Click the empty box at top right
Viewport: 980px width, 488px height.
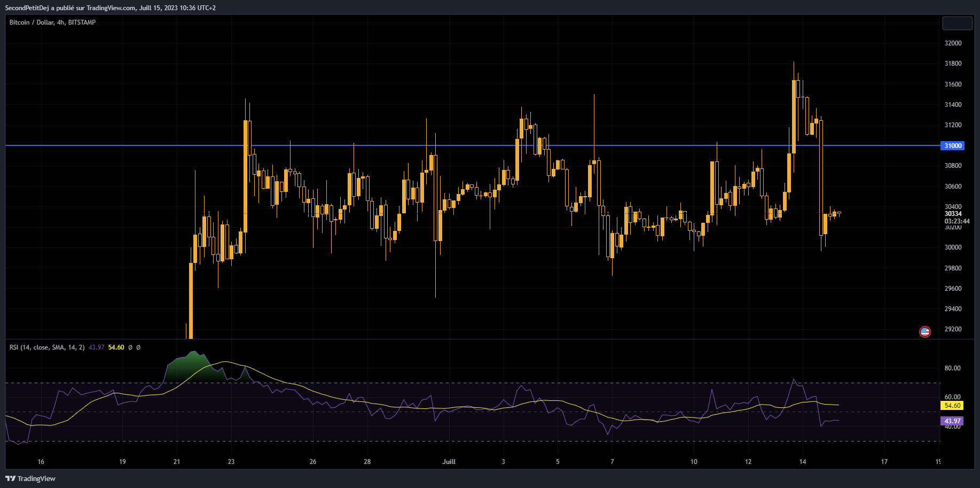[x=957, y=23]
